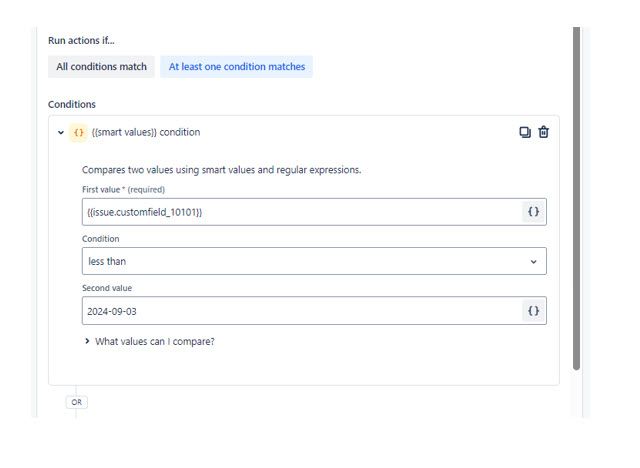This screenshot has width=640, height=468.
Task: Click the condition description text
Action: (222, 170)
